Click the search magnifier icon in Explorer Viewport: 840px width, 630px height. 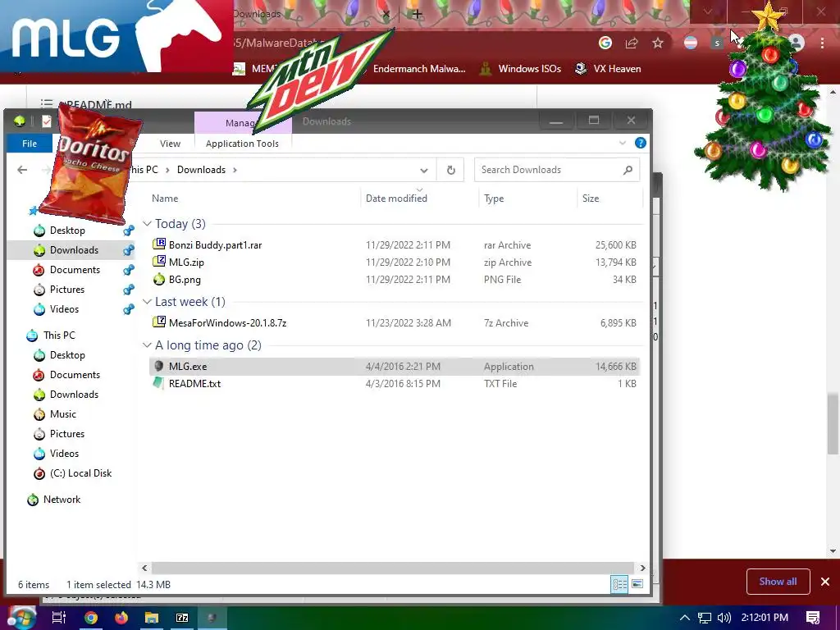[628, 170]
